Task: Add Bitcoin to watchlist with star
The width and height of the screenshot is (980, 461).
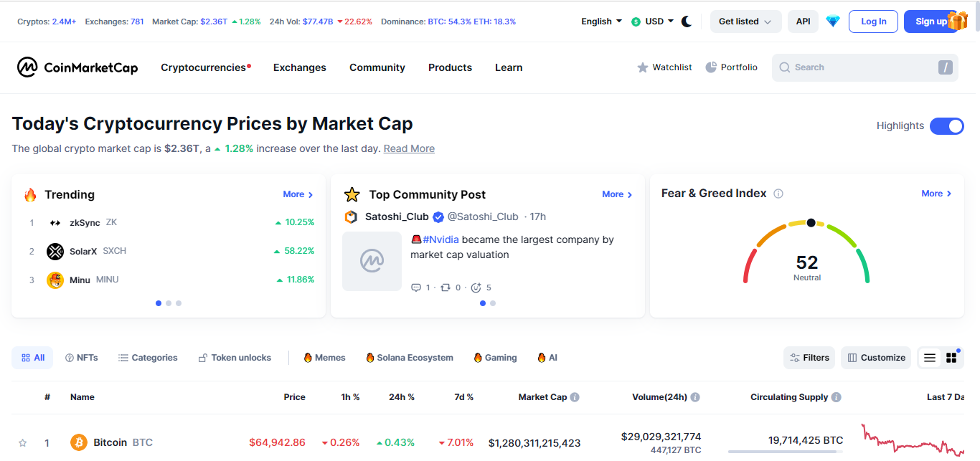Action: (23, 443)
